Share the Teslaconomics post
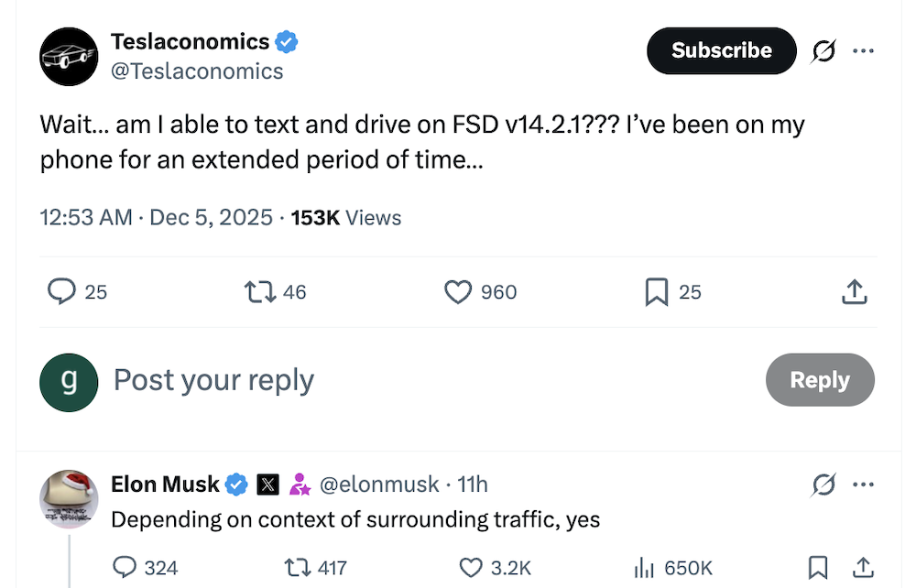Viewport: 916px width, 588px height. (x=854, y=291)
